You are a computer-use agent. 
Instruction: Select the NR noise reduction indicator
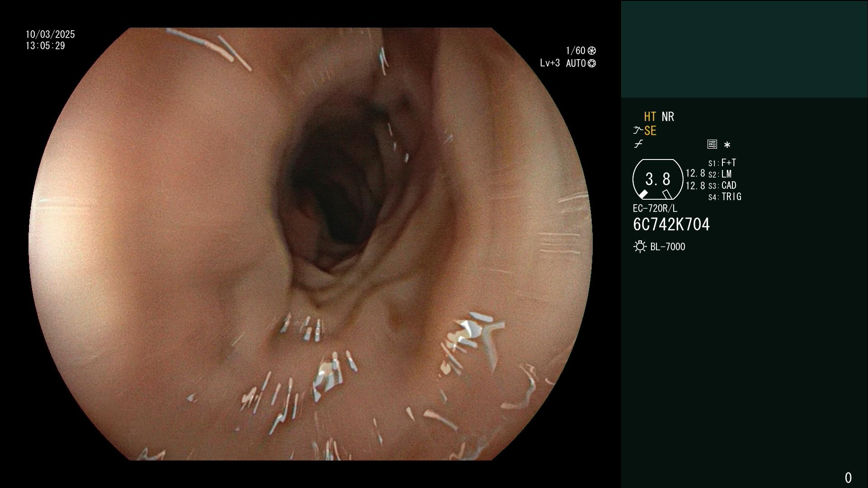click(x=668, y=117)
